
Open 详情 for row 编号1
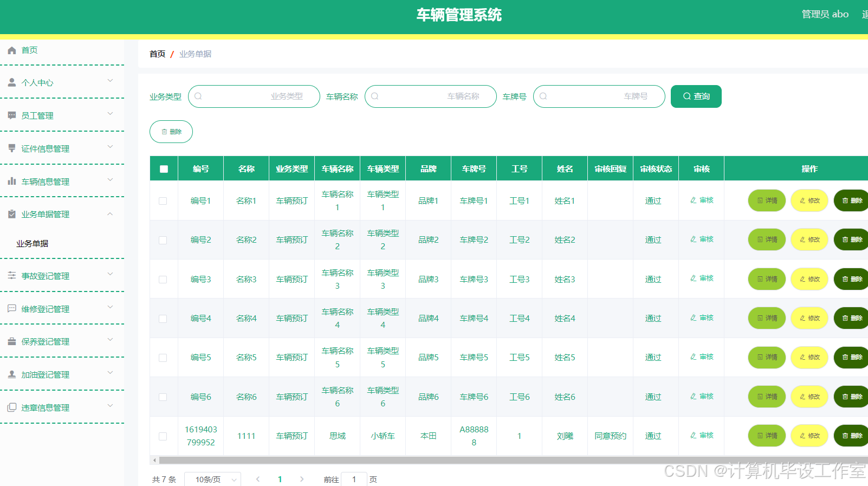(767, 200)
